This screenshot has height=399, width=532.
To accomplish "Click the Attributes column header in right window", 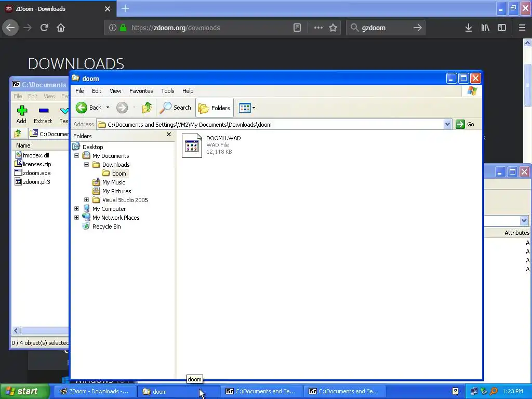I will pos(516,233).
